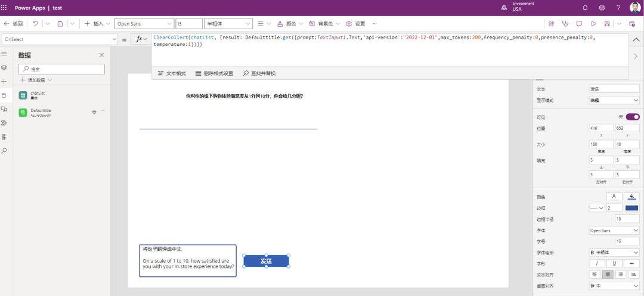Click the font size 15 field in toolbar
This screenshot has height=296, width=644.
pos(189,24)
